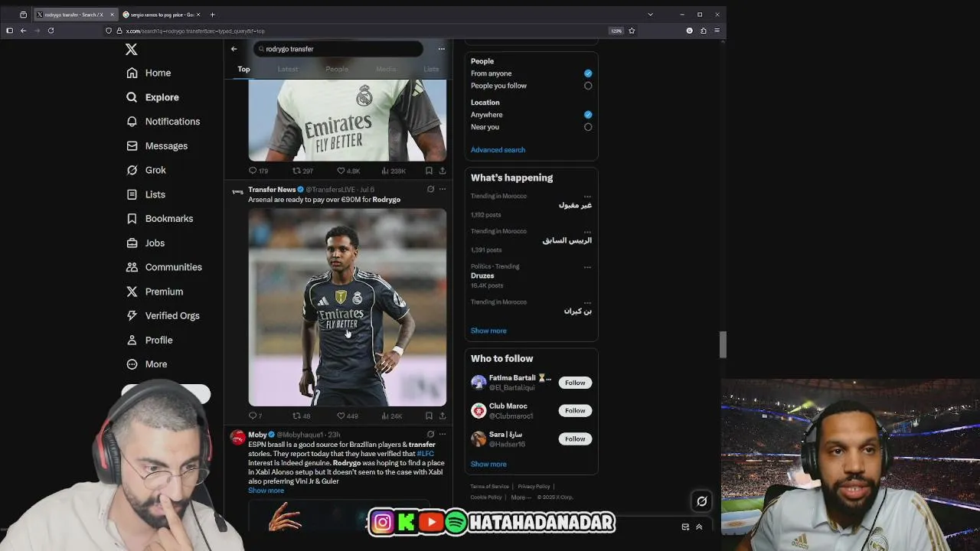The height and width of the screenshot is (551, 980).
Task: Open Rodrygo photo in Transfer News post
Action: pyautogui.click(x=348, y=307)
